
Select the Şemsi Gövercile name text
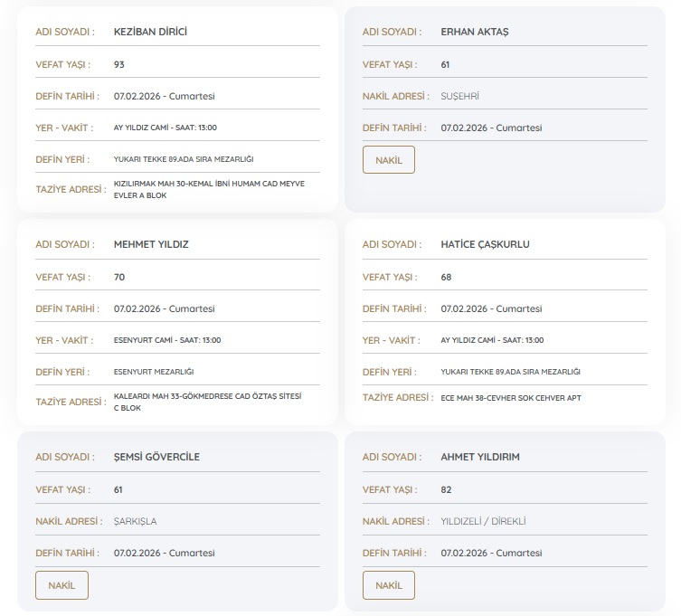(x=156, y=457)
